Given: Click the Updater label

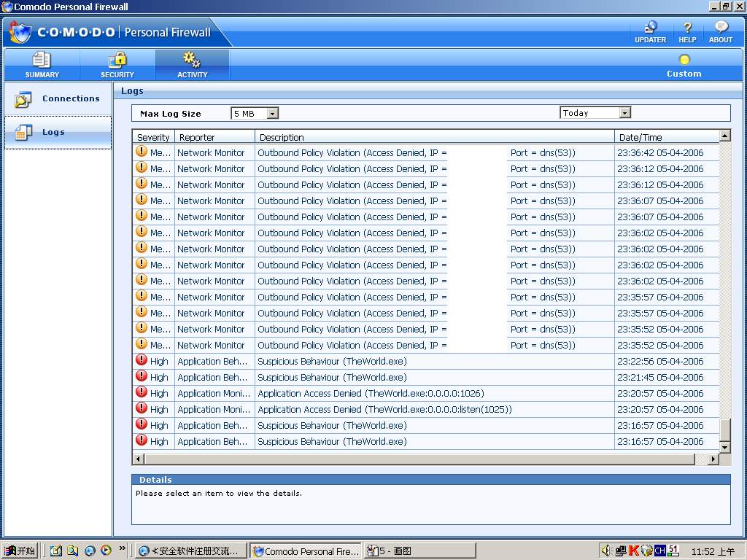Looking at the screenshot, I should 650,40.
